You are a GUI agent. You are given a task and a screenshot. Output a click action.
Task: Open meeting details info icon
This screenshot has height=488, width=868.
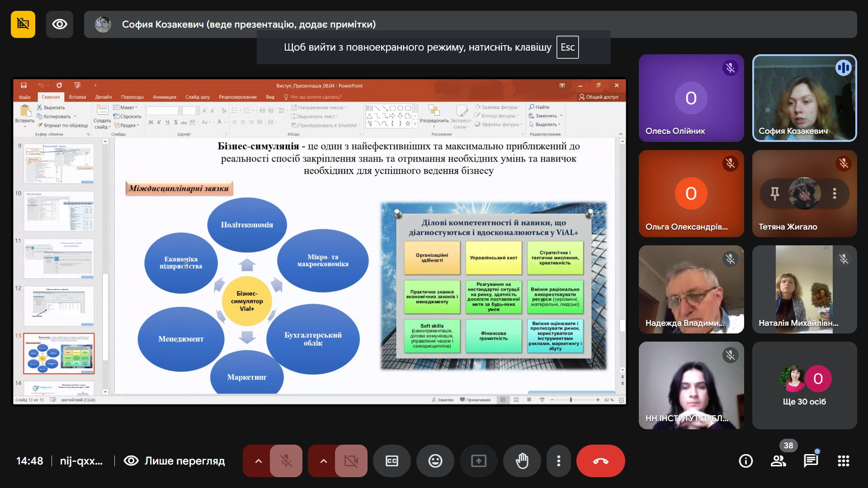(746, 461)
